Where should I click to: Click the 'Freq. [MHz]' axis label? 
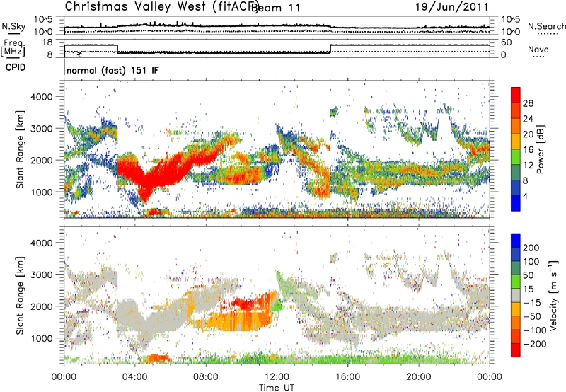(13, 47)
